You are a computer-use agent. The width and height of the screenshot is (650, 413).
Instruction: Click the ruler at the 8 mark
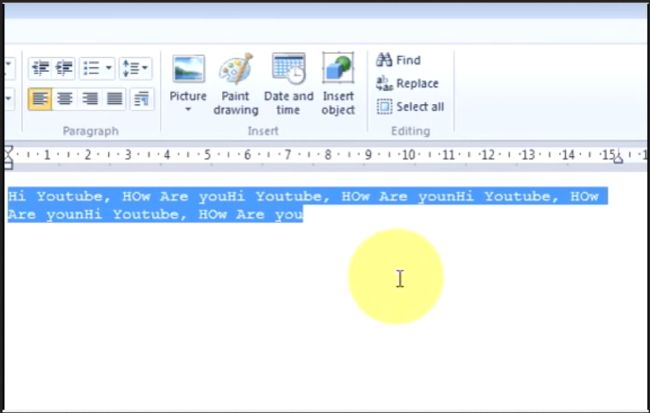[x=327, y=155]
